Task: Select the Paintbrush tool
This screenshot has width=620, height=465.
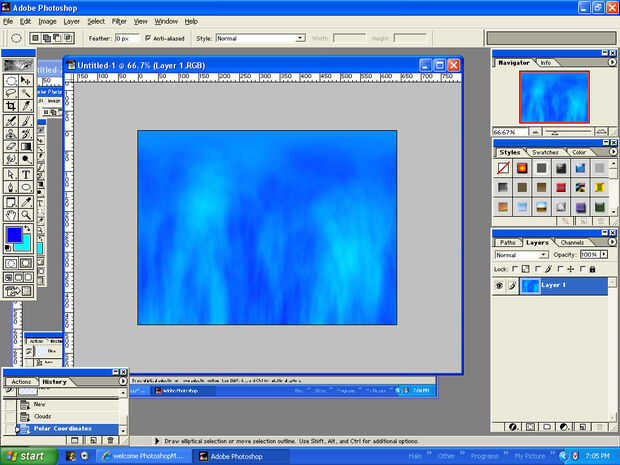Action: coord(26,121)
